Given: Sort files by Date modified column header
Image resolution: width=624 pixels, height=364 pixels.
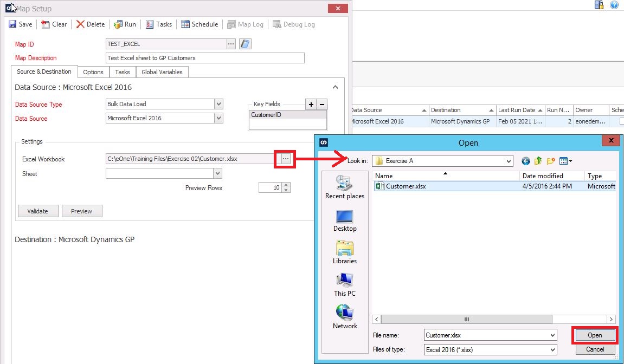Looking at the screenshot, I should (551, 176).
